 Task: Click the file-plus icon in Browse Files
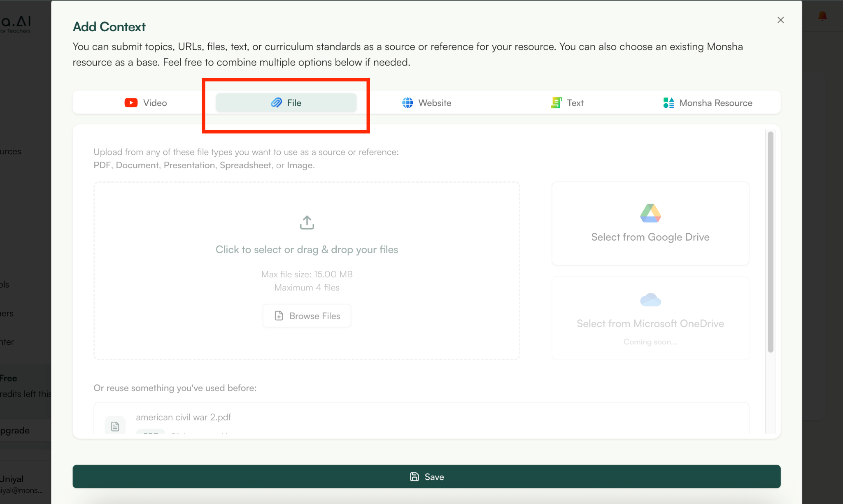pos(279,316)
